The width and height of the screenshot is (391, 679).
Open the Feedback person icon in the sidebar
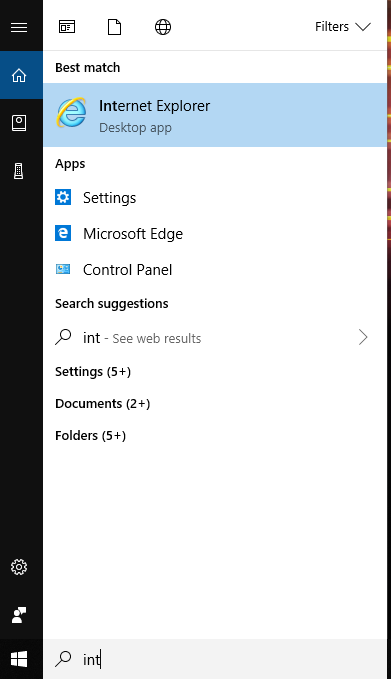click(x=19, y=614)
